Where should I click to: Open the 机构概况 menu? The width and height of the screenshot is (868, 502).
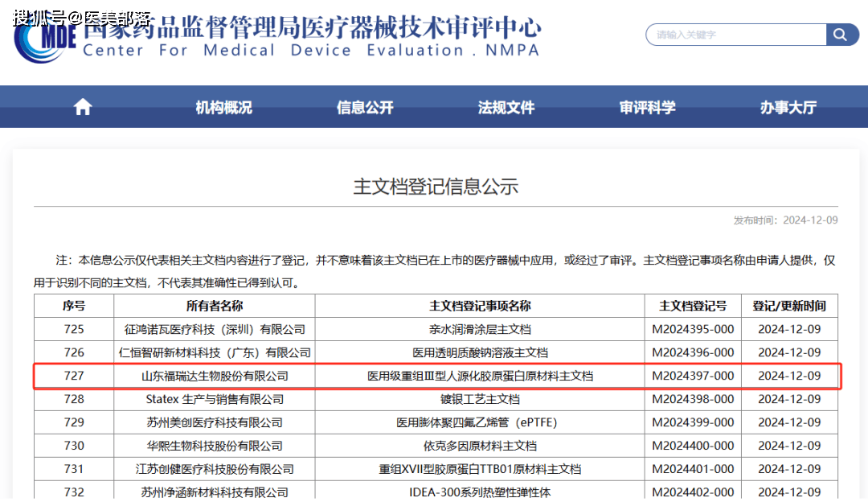[223, 108]
